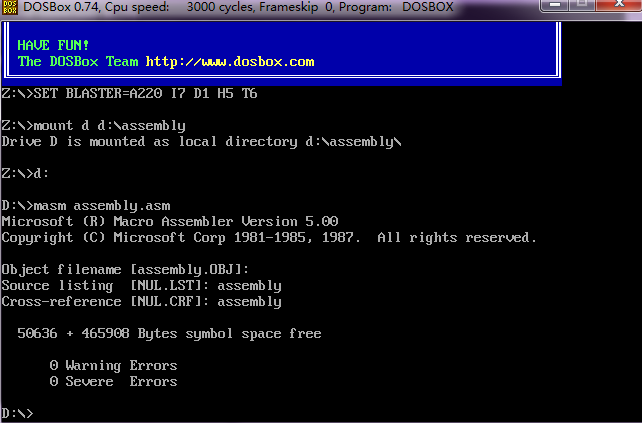This screenshot has height=423, width=642.
Task: Click 'The DOSBox Team' text
Action: [78, 61]
